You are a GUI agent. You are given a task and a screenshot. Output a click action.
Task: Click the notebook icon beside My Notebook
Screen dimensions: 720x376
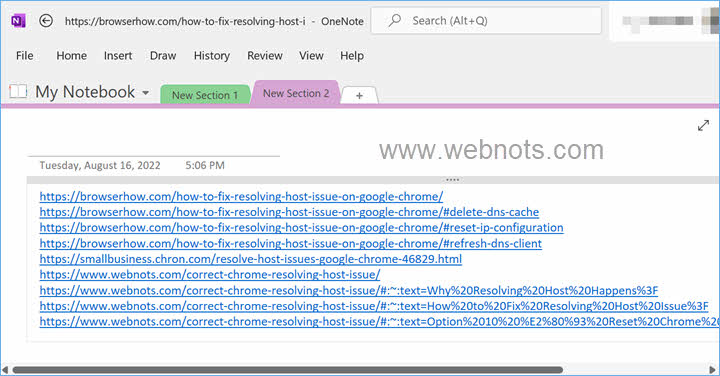18,91
